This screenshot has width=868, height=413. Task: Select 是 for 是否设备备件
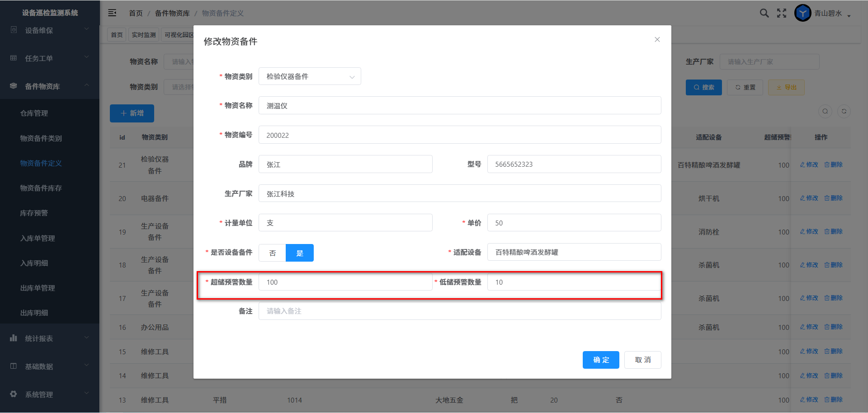[x=300, y=253]
